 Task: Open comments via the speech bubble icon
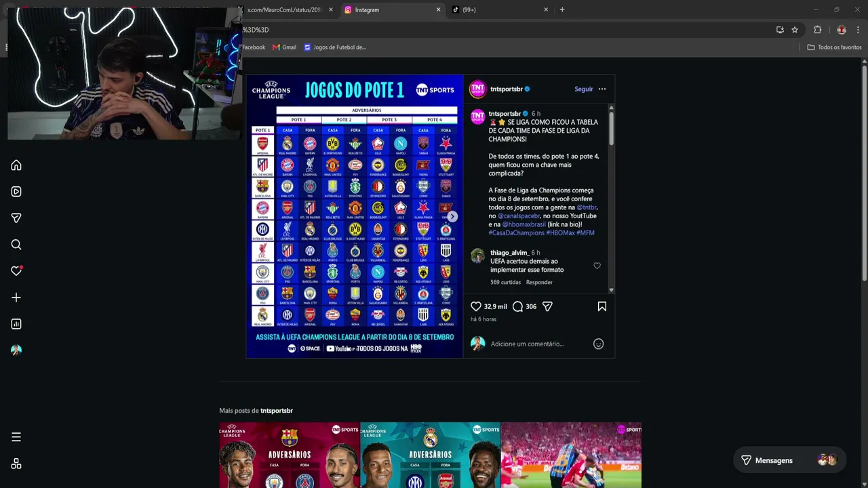click(x=518, y=306)
